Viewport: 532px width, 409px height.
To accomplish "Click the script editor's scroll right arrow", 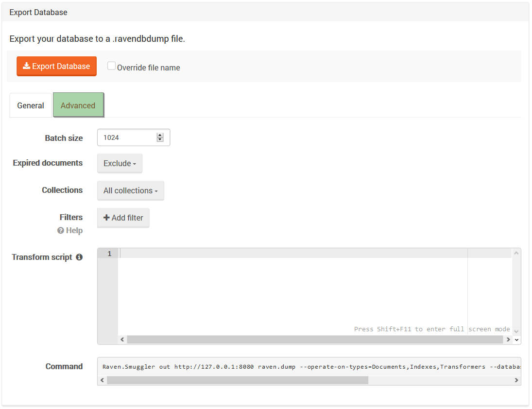I will [x=508, y=340].
